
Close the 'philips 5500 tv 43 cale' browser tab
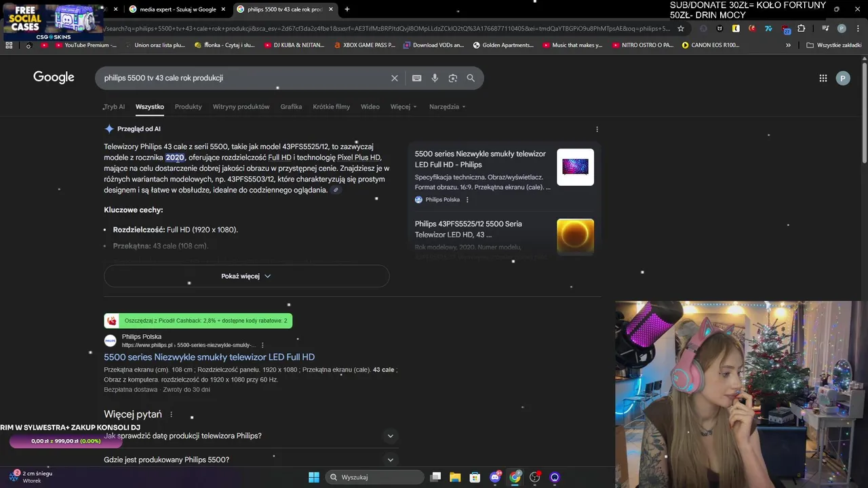(332, 9)
